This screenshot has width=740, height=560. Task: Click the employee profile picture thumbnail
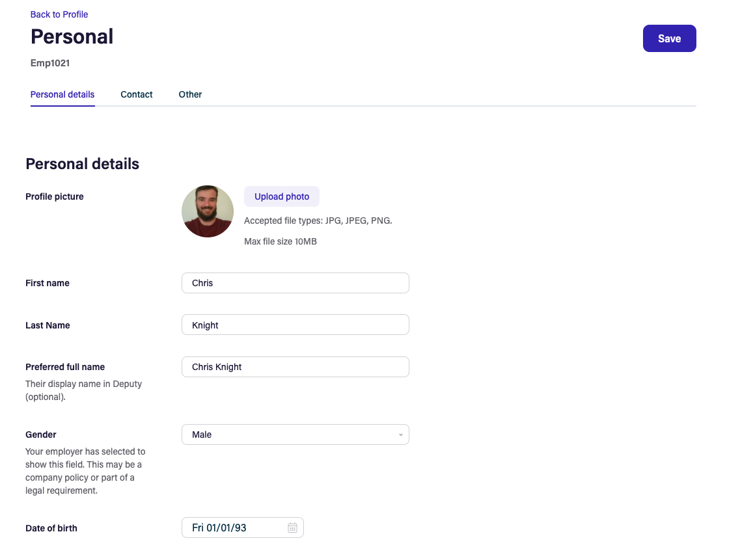tap(208, 211)
